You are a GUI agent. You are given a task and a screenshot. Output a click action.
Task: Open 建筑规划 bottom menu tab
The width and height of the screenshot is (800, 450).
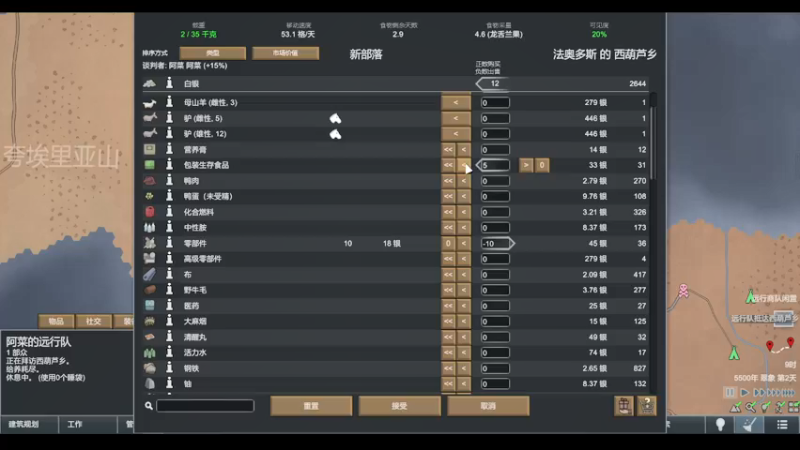tap(29, 424)
